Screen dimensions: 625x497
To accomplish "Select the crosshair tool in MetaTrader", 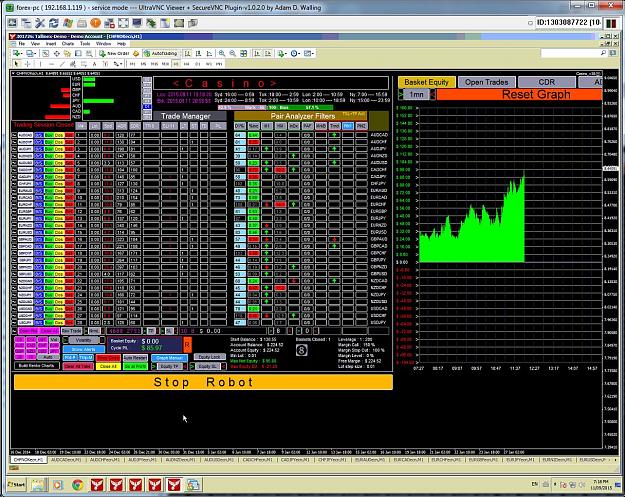I will [28, 63].
